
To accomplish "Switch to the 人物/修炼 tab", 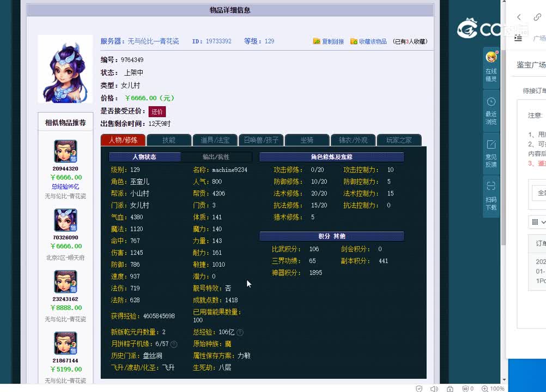I will coord(123,140).
